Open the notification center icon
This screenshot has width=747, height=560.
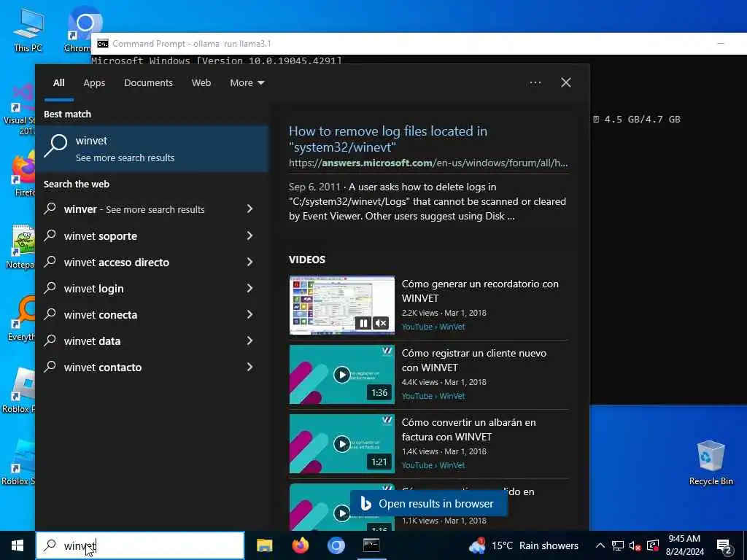pyautogui.click(x=724, y=545)
